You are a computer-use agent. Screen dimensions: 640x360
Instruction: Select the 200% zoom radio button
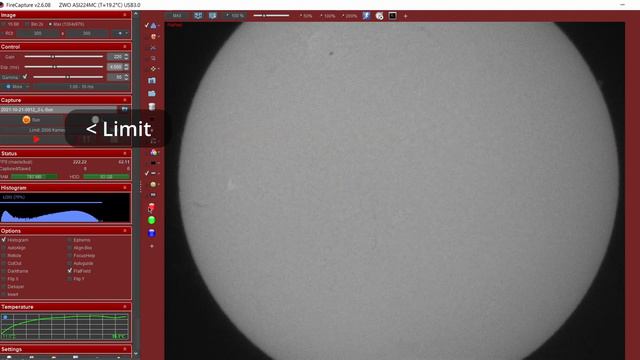(x=343, y=16)
